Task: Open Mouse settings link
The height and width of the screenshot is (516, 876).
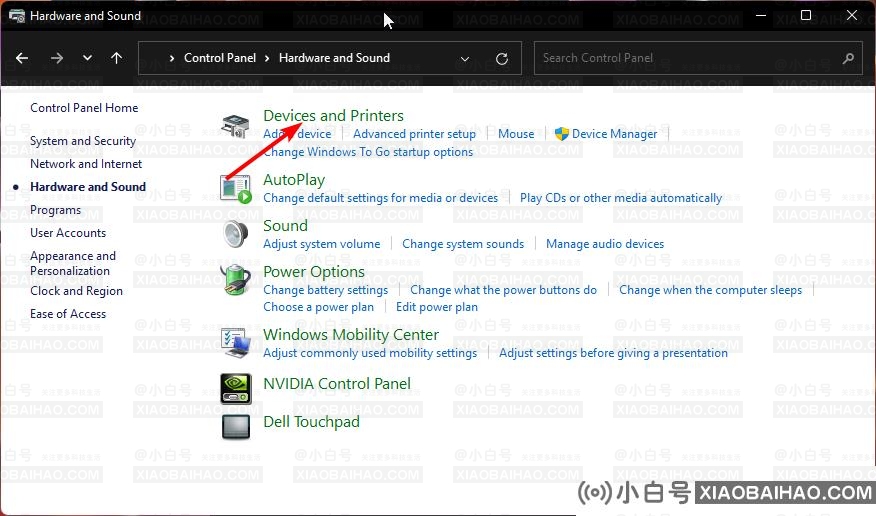Action: (x=516, y=134)
